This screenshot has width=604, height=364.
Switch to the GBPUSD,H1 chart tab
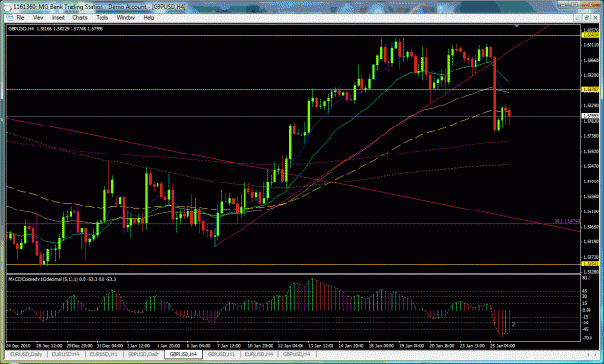pos(221,354)
